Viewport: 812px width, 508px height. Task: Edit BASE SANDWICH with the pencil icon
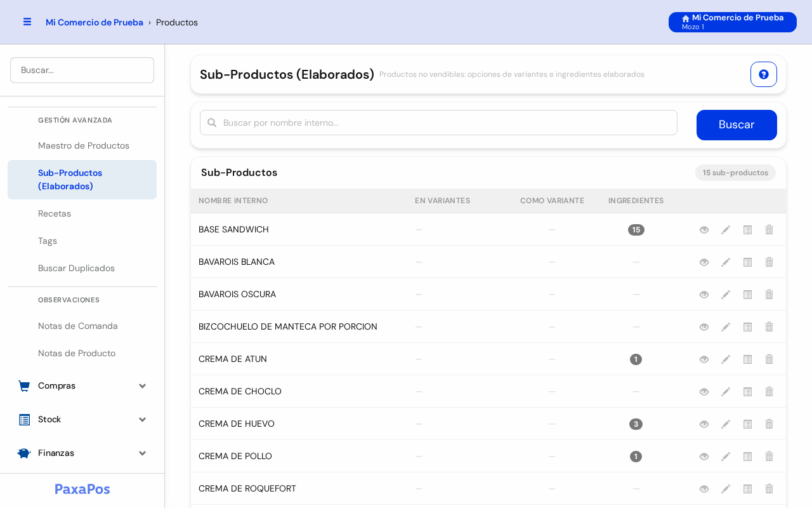[726, 230]
